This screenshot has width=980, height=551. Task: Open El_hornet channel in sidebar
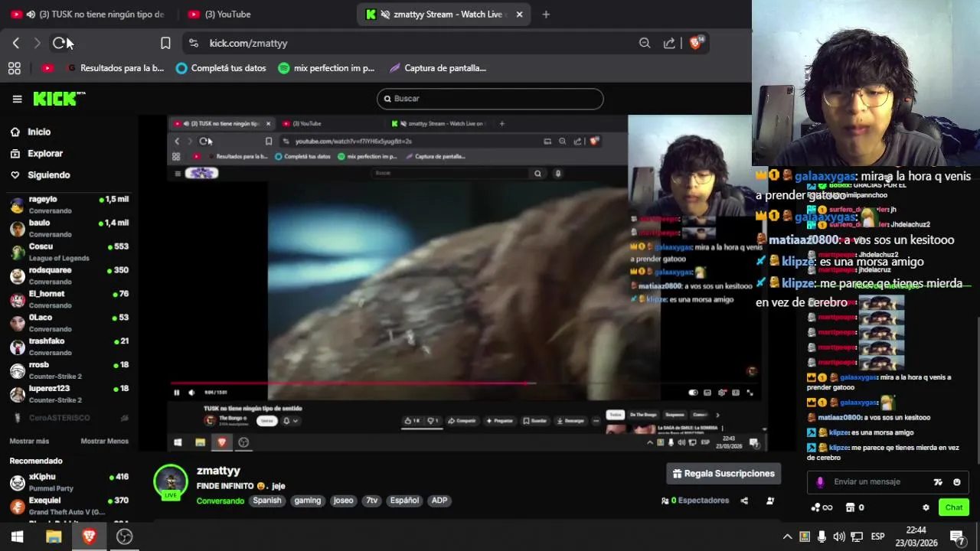tap(69, 299)
